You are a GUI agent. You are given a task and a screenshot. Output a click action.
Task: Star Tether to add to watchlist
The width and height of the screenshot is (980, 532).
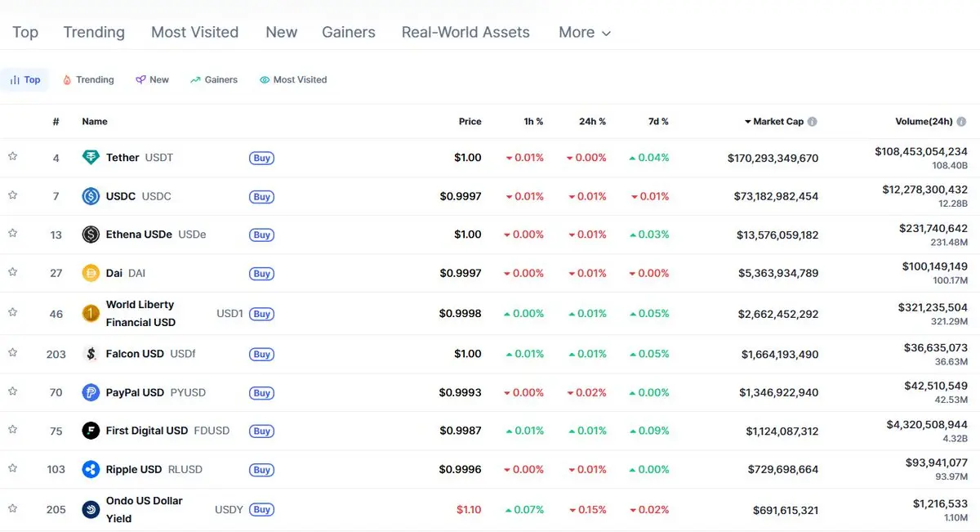tap(13, 156)
